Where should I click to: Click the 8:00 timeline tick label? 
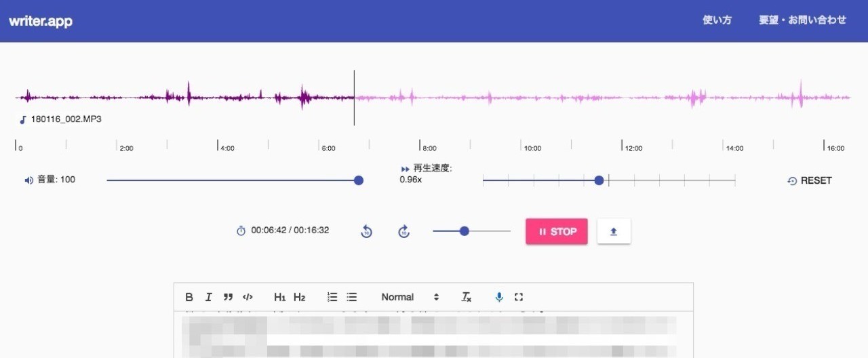tap(430, 148)
